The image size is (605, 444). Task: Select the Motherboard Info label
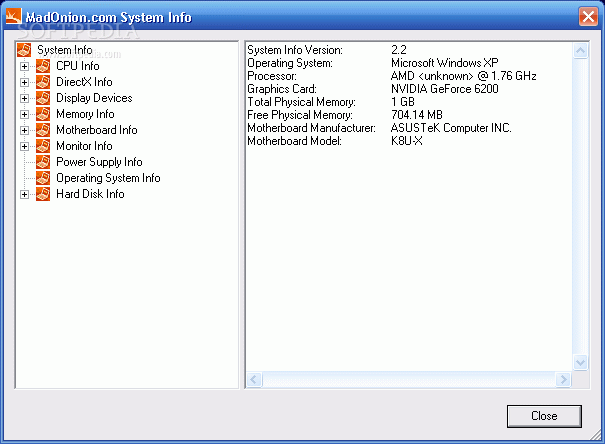[96, 130]
